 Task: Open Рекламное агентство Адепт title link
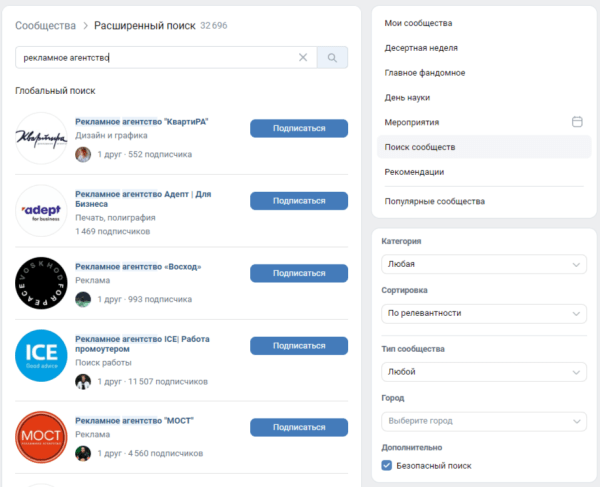143,199
